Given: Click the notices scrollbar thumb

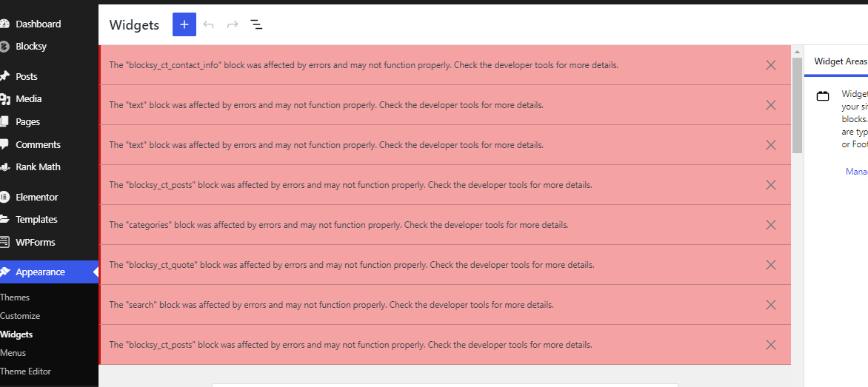Looking at the screenshot, I should tap(797, 105).
